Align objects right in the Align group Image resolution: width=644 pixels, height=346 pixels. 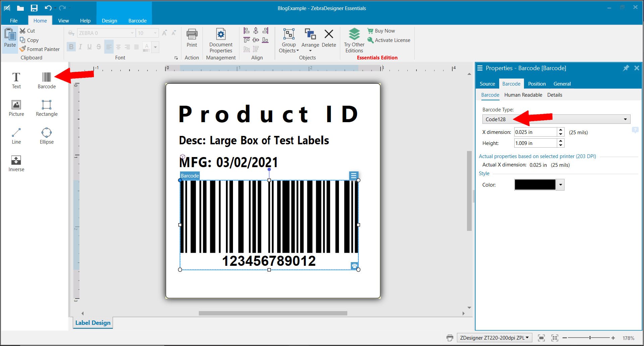(265, 31)
